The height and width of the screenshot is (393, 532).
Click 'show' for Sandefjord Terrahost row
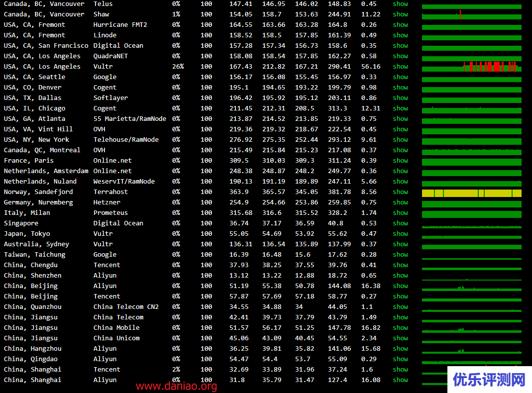(400, 192)
